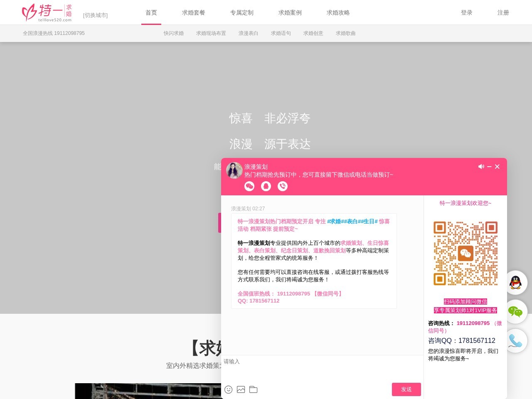Click the 发送 send button
The image size is (532, 399).
[406, 389]
